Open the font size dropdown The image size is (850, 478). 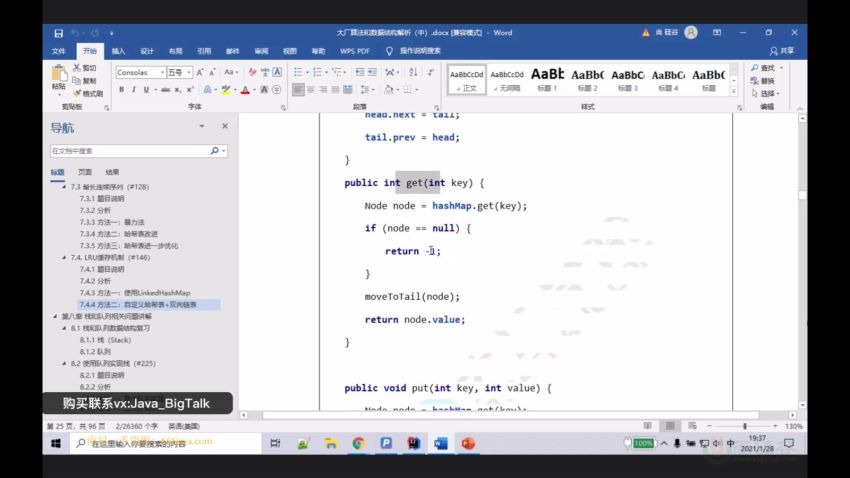pos(189,72)
